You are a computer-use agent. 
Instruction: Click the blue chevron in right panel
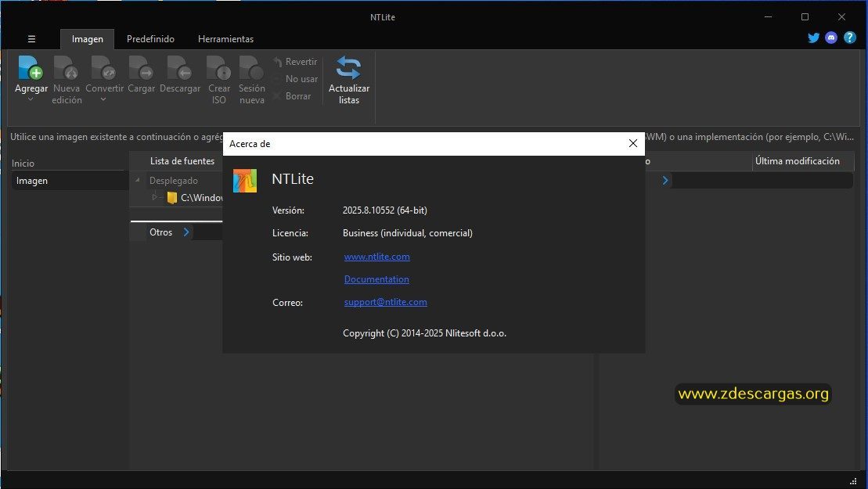pos(665,180)
